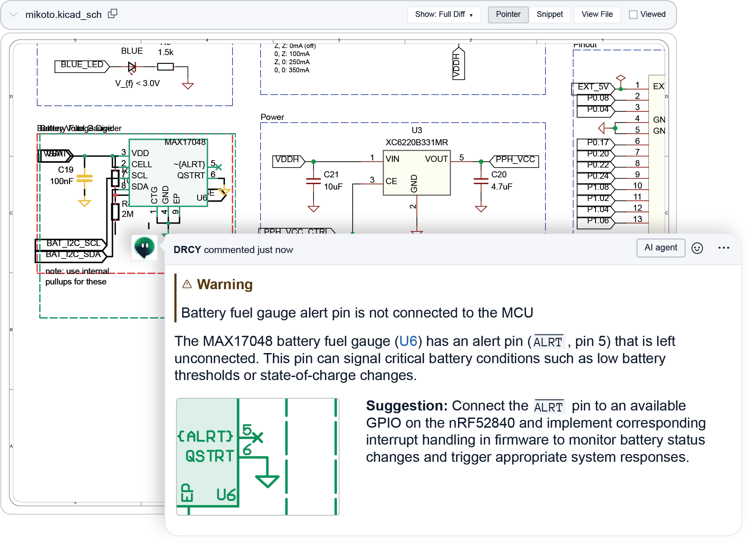Collapse the mikoto.kicad_sch file chevron
756x550 pixels.
point(14,15)
